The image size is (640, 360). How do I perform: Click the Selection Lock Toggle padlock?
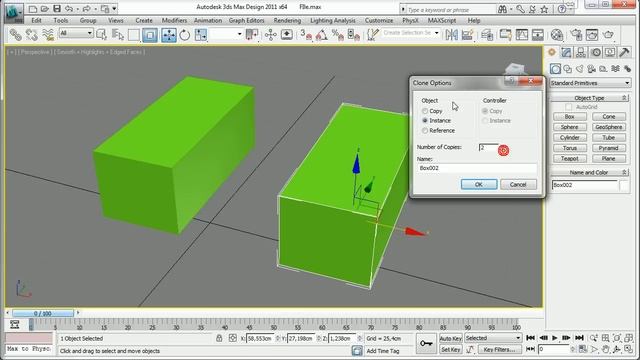pyautogui.click(x=219, y=338)
